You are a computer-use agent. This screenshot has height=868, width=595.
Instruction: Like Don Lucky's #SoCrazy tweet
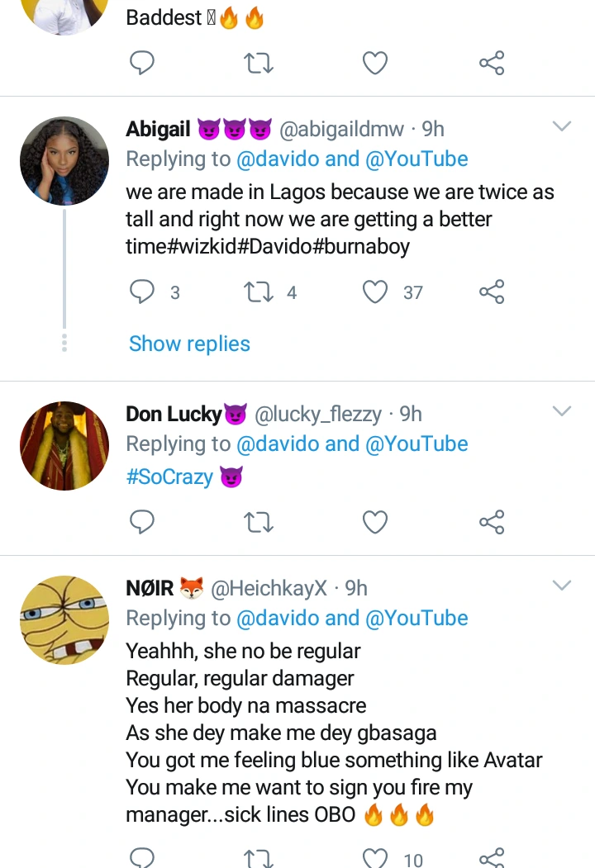(x=376, y=522)
